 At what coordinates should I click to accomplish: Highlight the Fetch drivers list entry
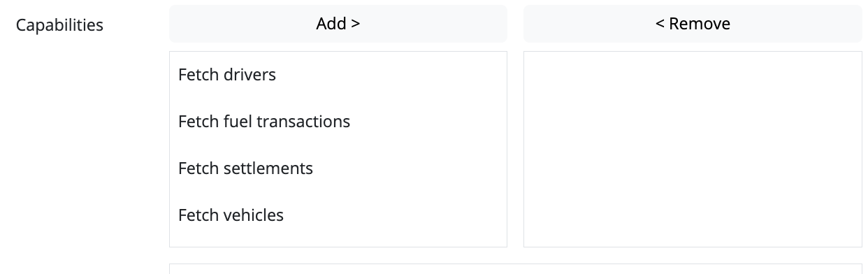(338, 75)
